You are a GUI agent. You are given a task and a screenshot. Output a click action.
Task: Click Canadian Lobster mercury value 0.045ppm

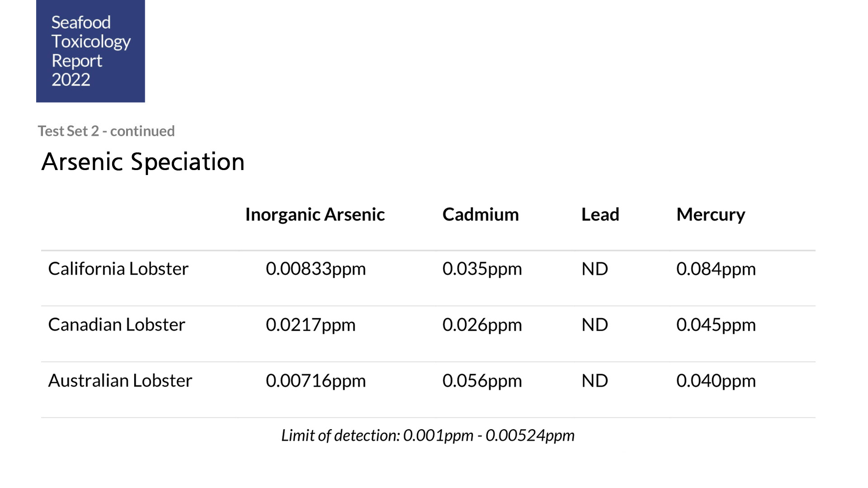click(x=716, y=325)
